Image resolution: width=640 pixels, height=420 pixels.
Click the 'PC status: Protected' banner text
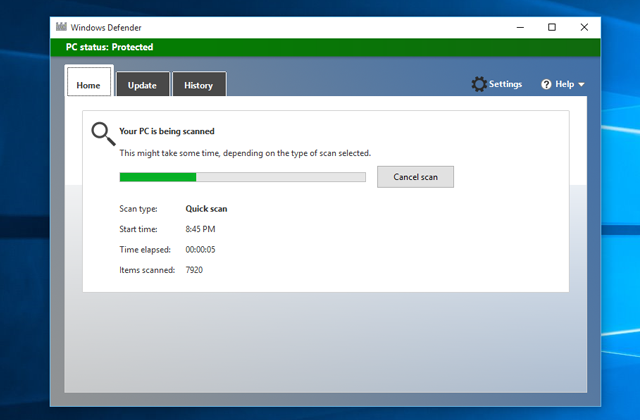coord(109,47)
